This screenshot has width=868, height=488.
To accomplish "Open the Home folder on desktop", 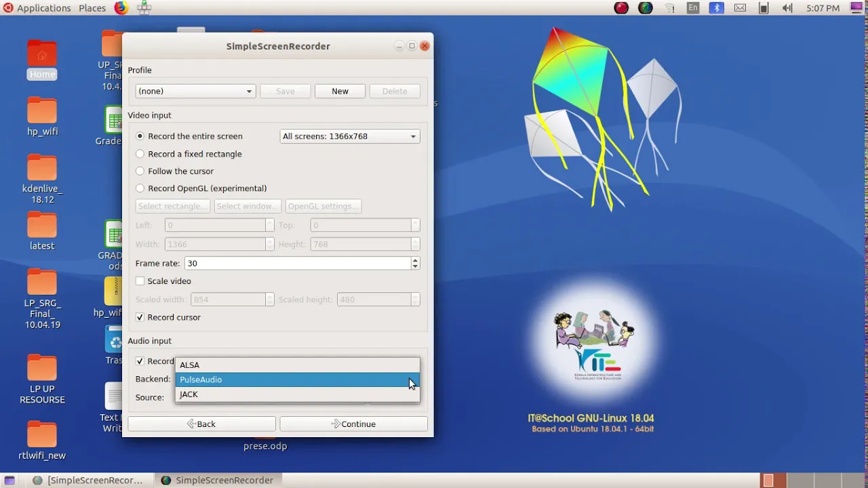I will tap(42, 60).
